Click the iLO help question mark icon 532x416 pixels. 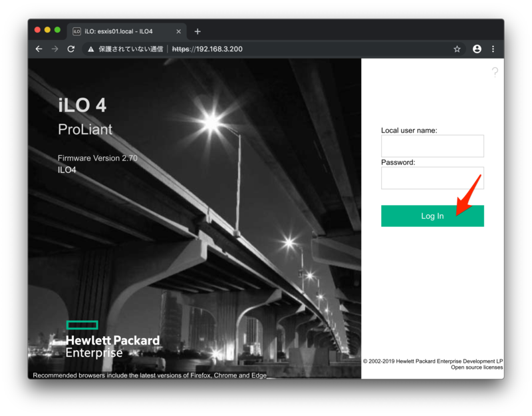tap(495, 72)
